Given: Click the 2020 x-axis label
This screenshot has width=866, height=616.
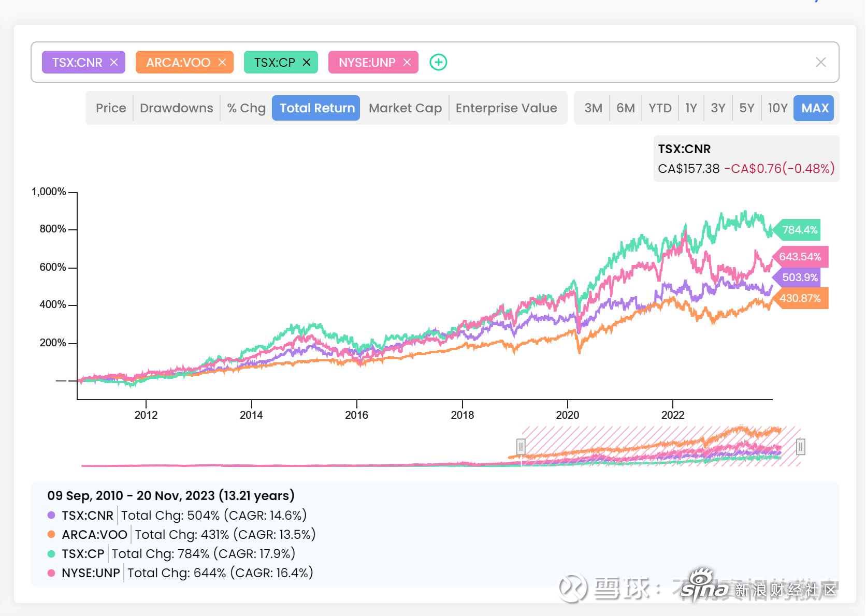Looking at the screenshot, I should tap(567, 415).
